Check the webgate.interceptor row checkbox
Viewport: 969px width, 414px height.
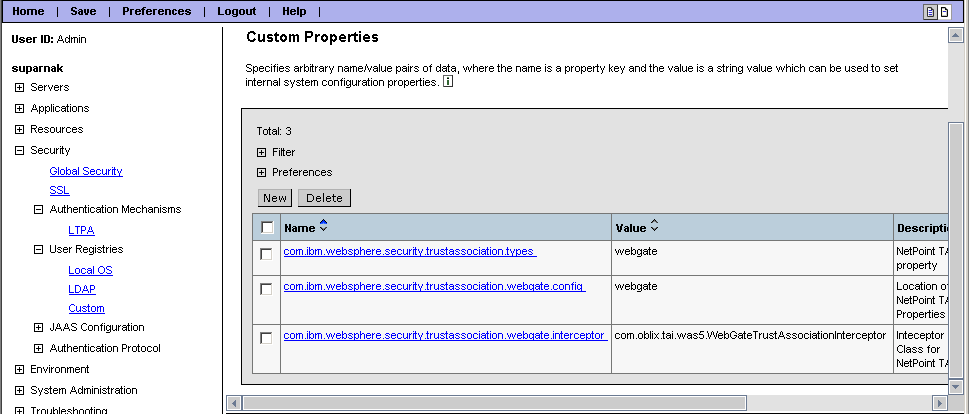pyautogui.click(x=266, y=338)
